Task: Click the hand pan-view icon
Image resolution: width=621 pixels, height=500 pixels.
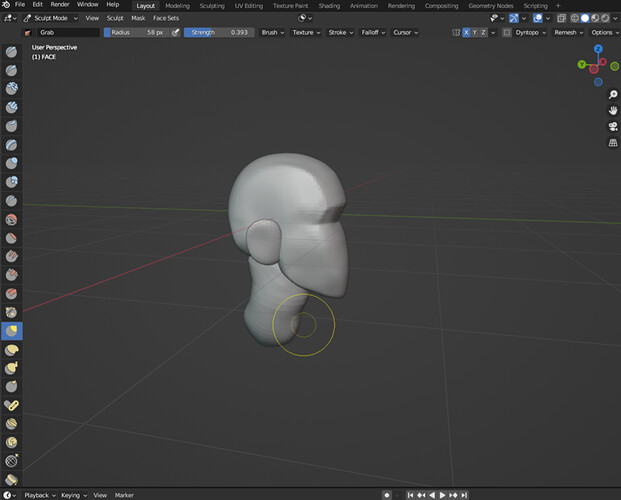Action: pyautogui.click(x=613, y=111)
